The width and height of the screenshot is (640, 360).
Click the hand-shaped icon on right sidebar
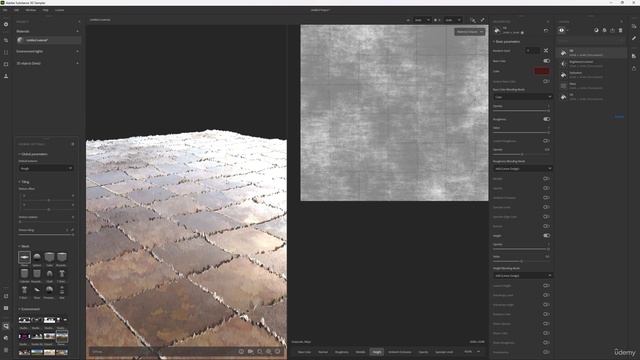pyautogui.click(x=634, y=68)
